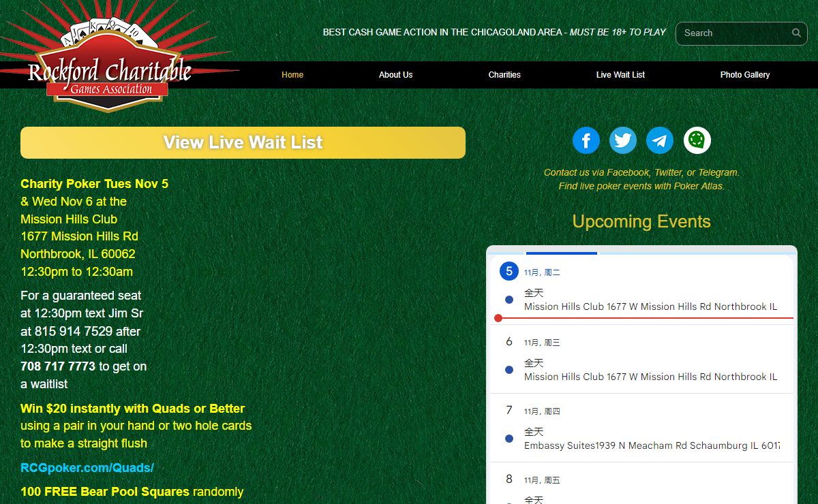Click 'Win $20 instantly with Quads or Better'
The width and height of the screenshot is (818, 504).
(x=133, y=409)
